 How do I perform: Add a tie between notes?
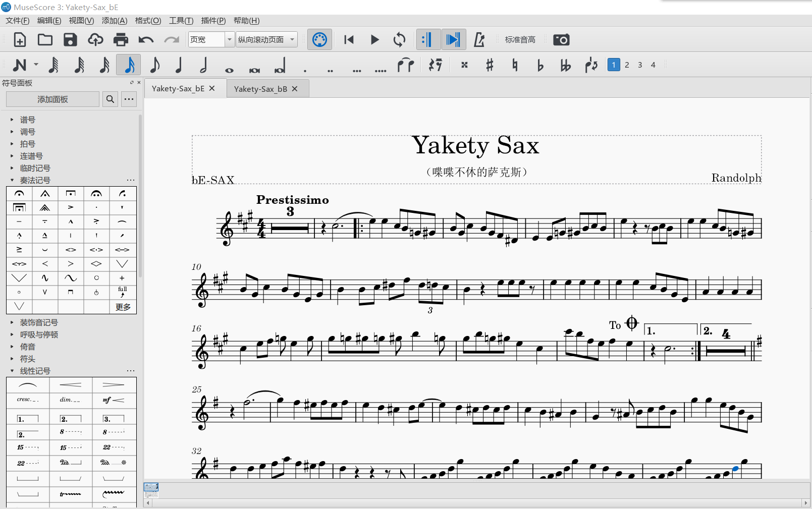405,65
